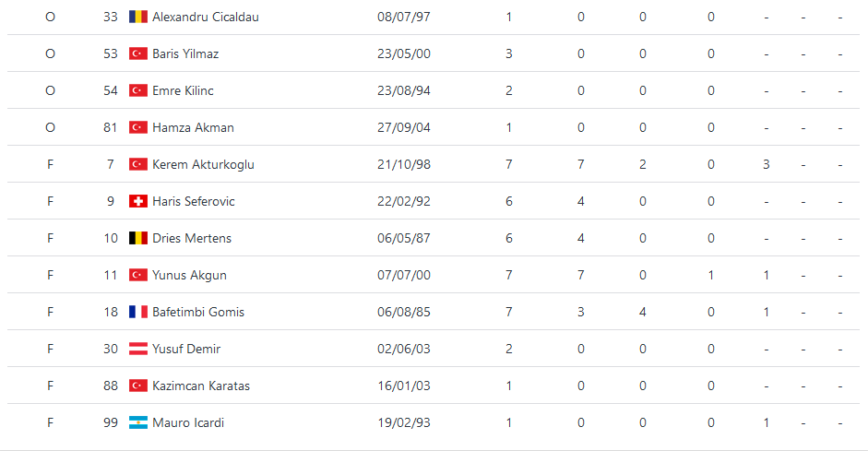Screen dimensions: 868x451
Task: Click Haris Seferovic birth date 22/02/92
Action: coord(403,201)
